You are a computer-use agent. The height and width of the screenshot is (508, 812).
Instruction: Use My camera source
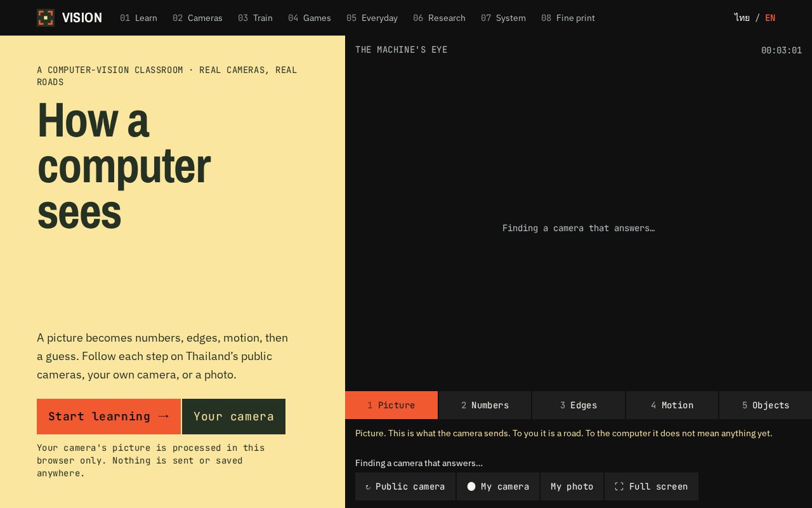click(498, 486)
